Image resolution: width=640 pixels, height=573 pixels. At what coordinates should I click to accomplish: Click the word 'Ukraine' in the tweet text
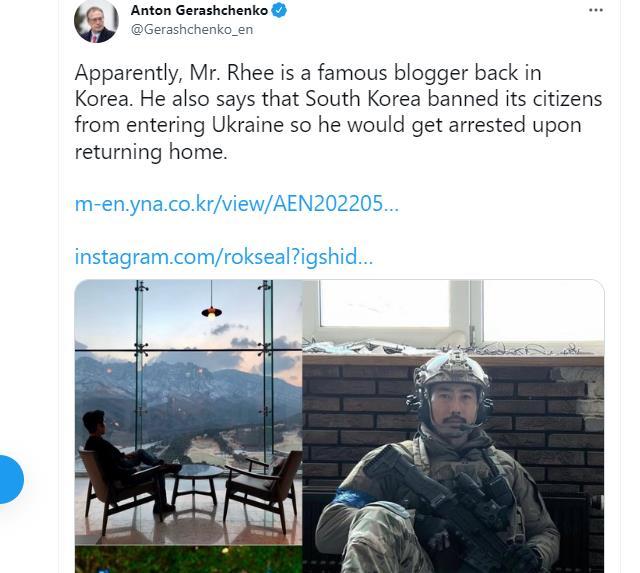248,125
